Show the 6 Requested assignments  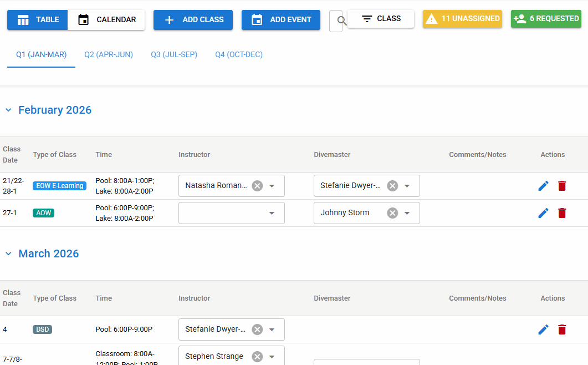click(x=546, y=19)
